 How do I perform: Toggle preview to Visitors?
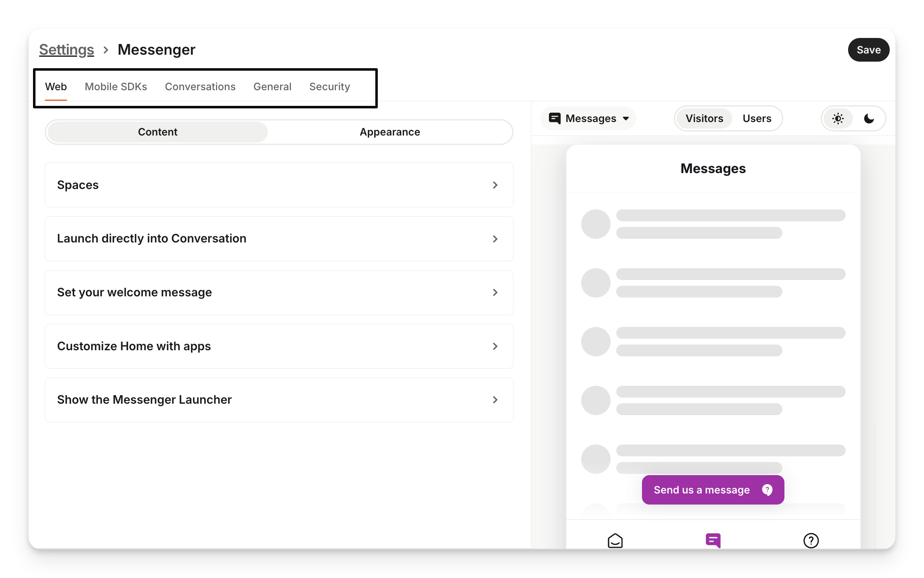pyautogui.click(x=704, y=119)
